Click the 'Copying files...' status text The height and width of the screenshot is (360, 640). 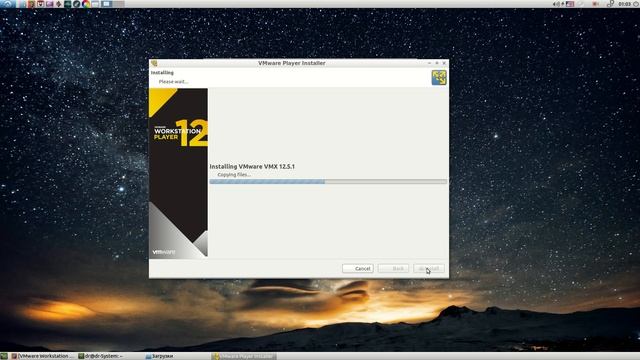coord(234,175)
